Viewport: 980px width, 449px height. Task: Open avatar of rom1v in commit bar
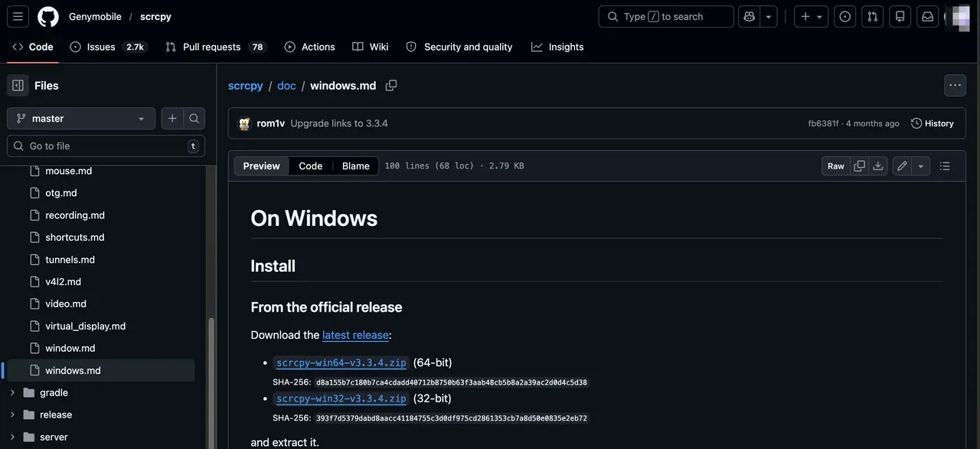click(x=244, y=123)
